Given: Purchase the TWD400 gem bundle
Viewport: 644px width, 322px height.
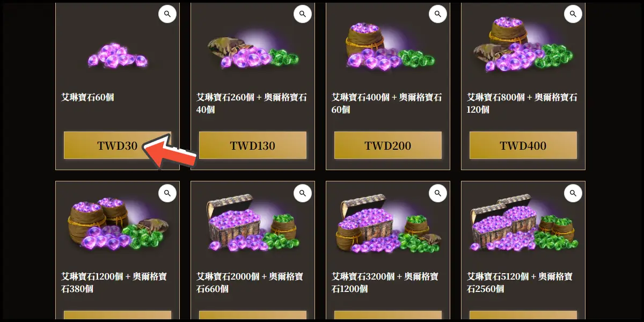Looking at the screenshot, I should tap(523, 145).
